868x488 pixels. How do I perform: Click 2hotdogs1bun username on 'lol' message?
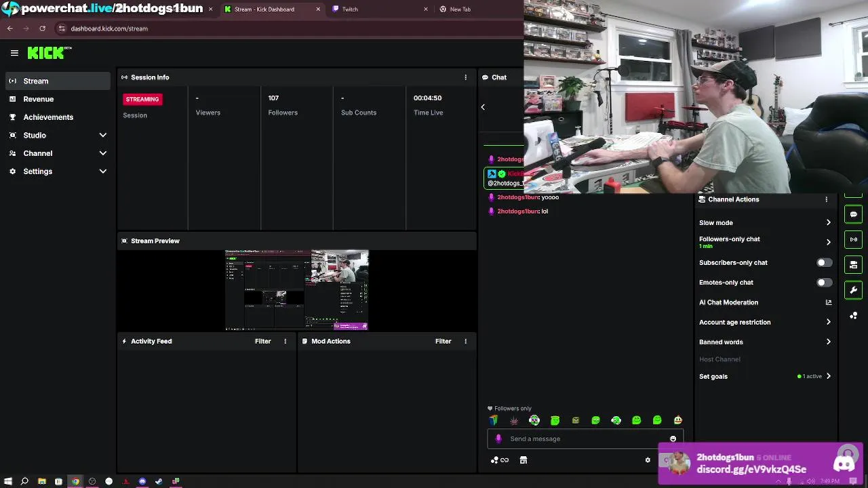(x=517, y=211)
